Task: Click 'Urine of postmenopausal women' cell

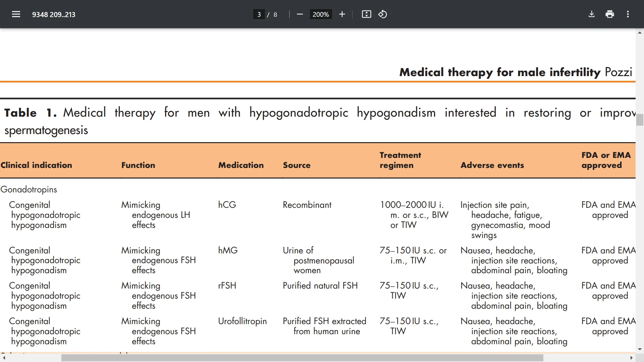Action: click(319, 260)
